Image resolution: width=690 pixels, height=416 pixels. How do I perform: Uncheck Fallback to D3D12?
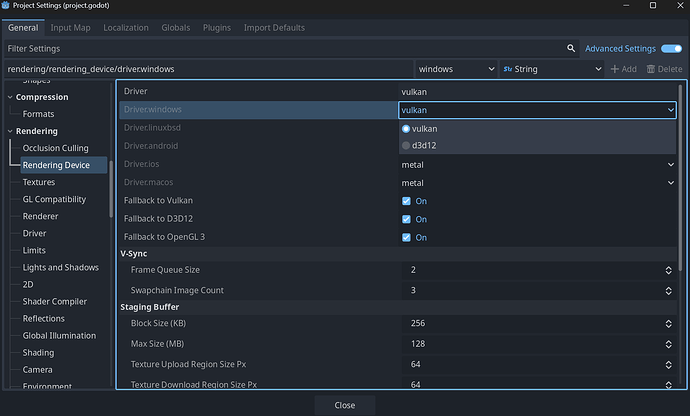click(406, 219)
